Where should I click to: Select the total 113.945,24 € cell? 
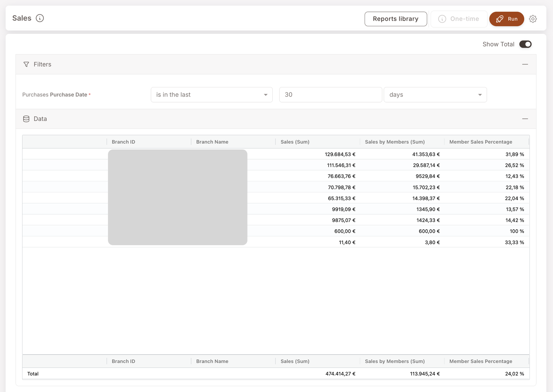[402, 374]
